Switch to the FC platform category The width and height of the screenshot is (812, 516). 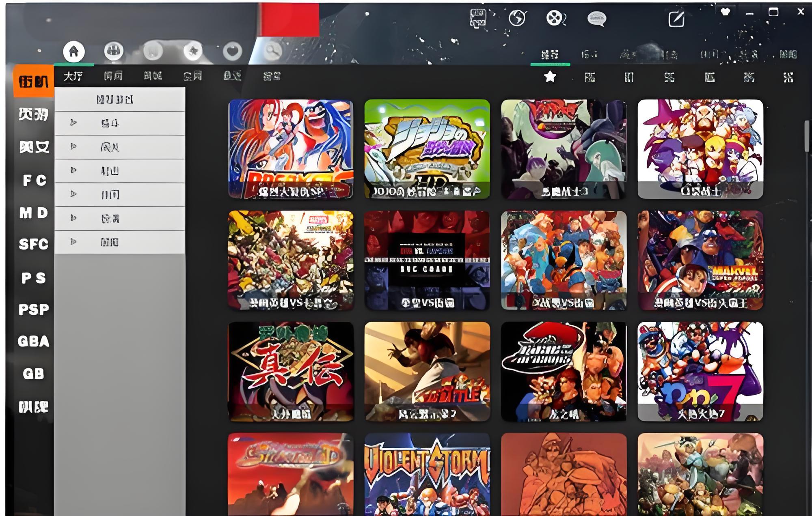[x=34, y=180]
